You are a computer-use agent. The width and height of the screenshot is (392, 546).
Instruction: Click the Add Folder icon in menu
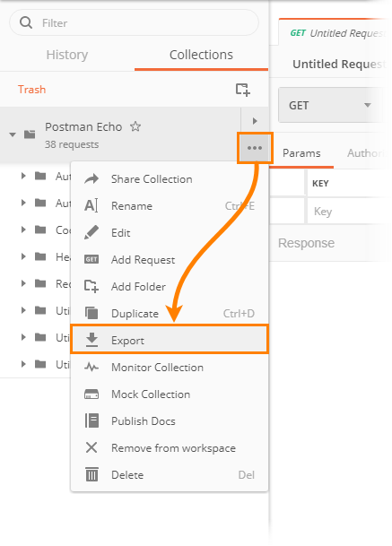(91, 286)
